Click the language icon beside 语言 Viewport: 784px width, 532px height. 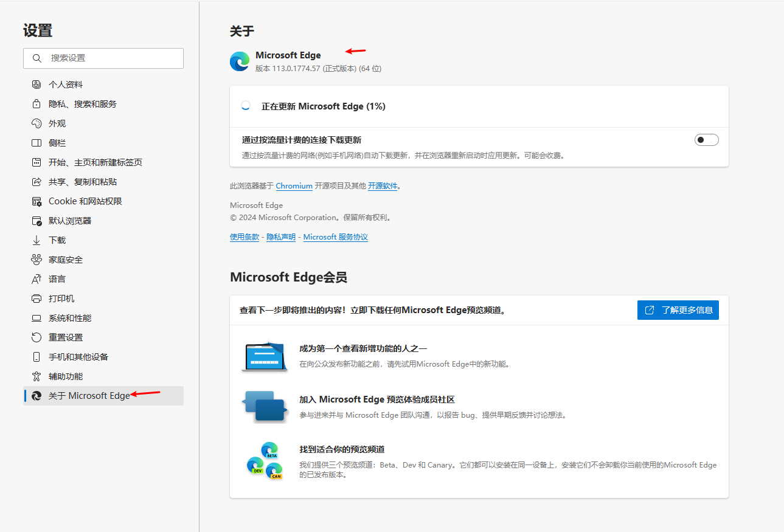click(36, 279)
